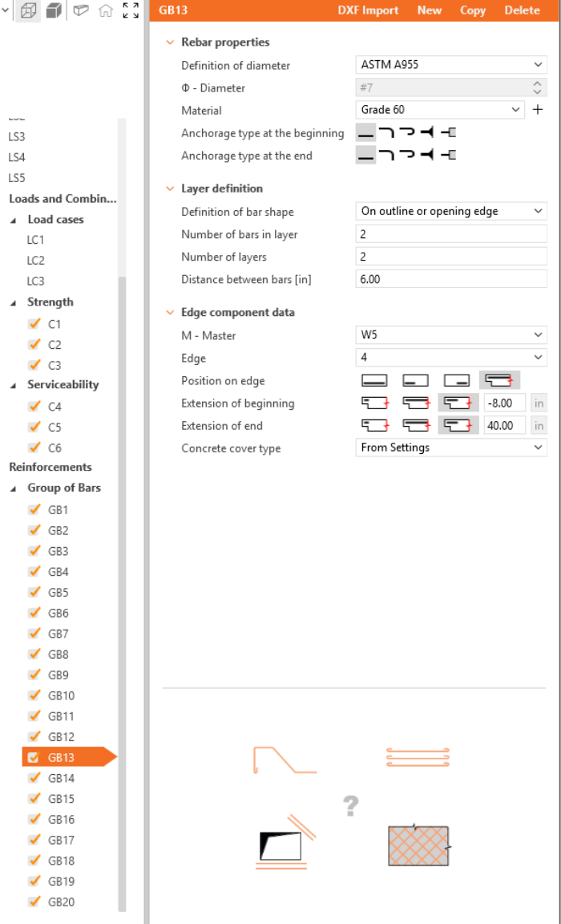The image size is (561, 924).
Task: Click the home view icon
Action: [105, 11]
